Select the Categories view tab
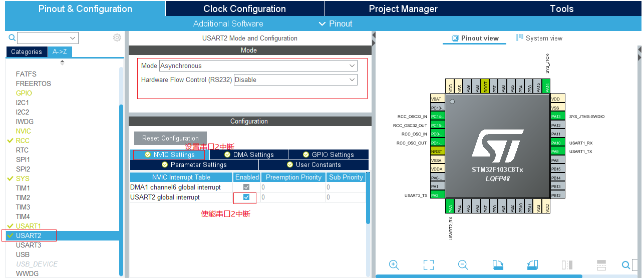The height and width of the screenshot is (278, 644). coord(27,51)
